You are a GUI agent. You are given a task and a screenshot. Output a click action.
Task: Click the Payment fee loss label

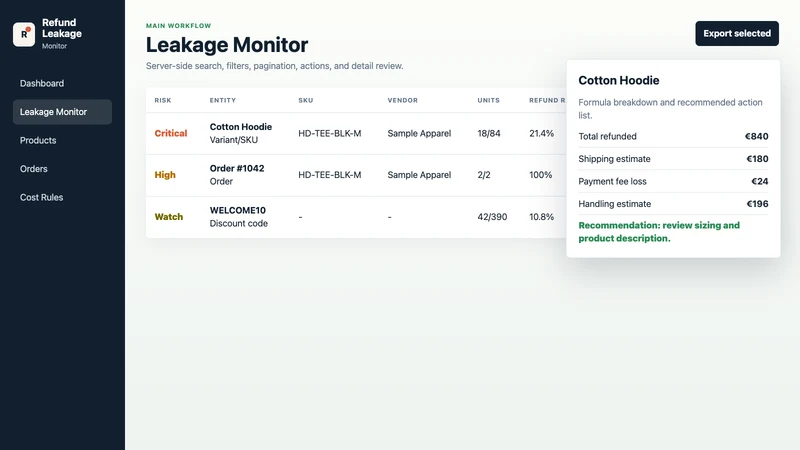[x=612, y=181]
